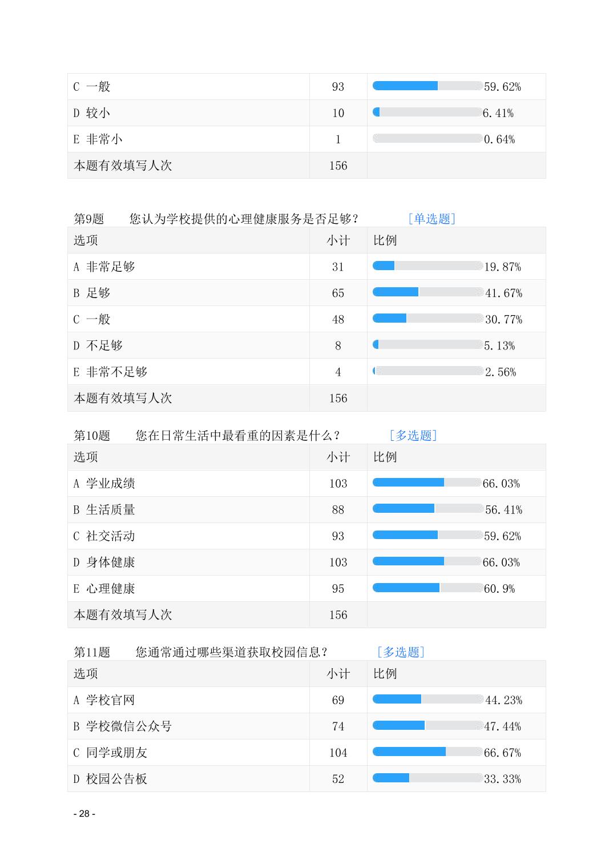Click option B 学校微信公众号
This screenshot has height=868, width=613.
(122, 726)
